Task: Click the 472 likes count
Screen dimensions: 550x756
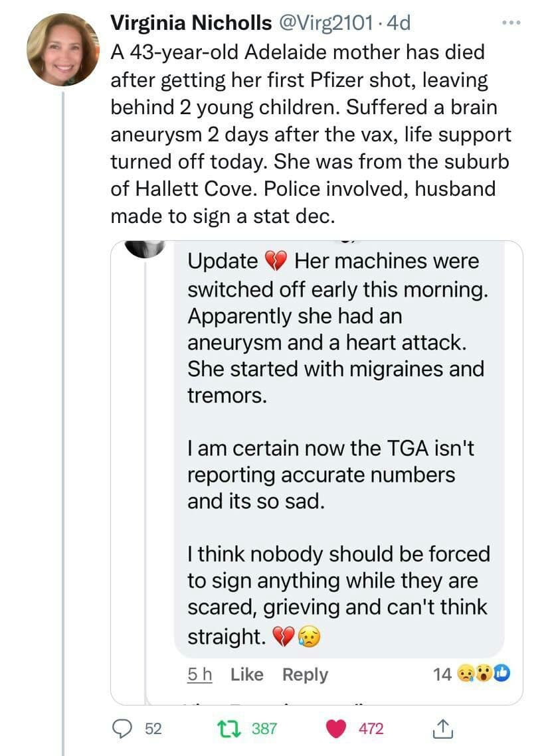Action: [x=371, y=729]
